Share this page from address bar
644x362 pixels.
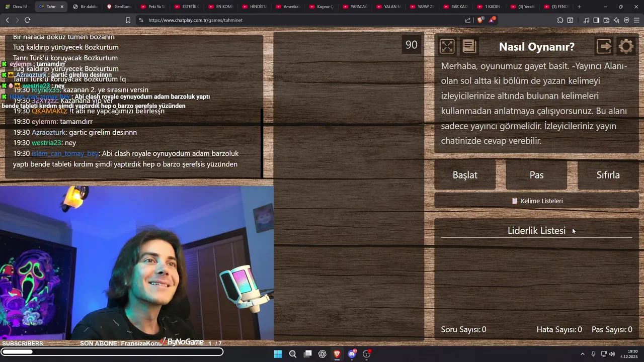tap(468, 20)
